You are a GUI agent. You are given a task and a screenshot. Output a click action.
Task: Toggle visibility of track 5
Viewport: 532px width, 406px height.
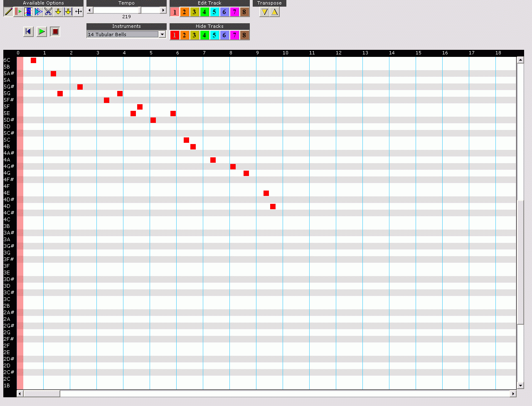click(x=214, y=35)
